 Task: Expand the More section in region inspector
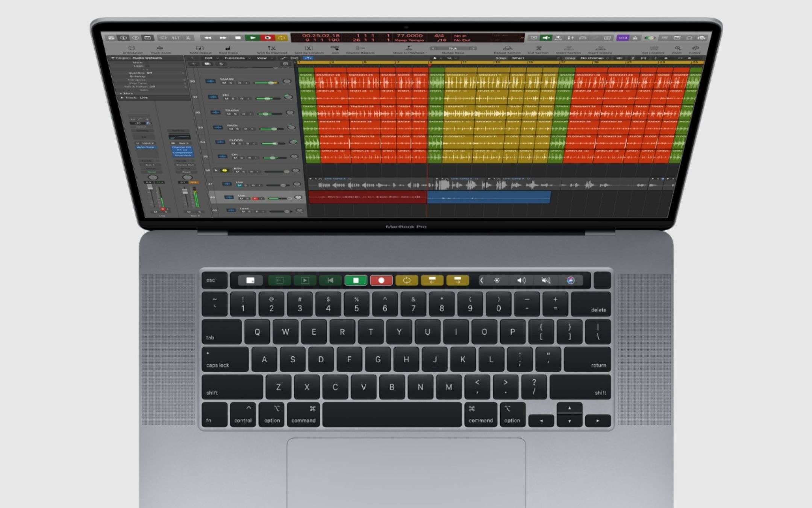121,93
